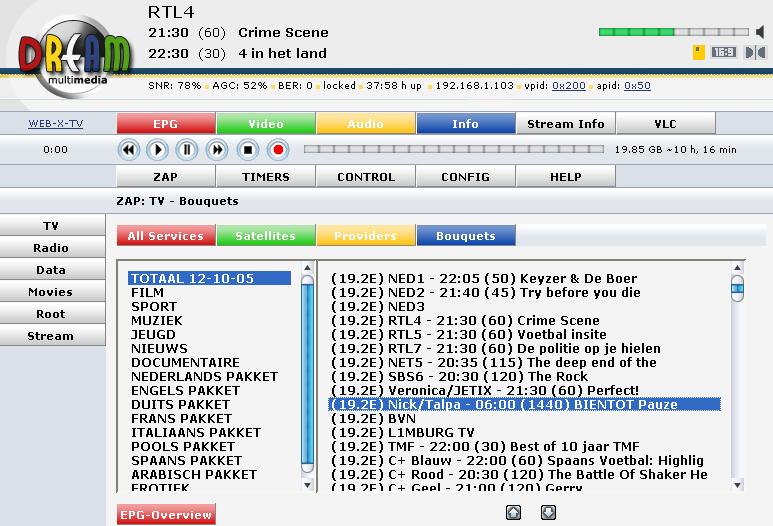Click the bouquet list scroll up arrow
773x526 pixels.
308,268
